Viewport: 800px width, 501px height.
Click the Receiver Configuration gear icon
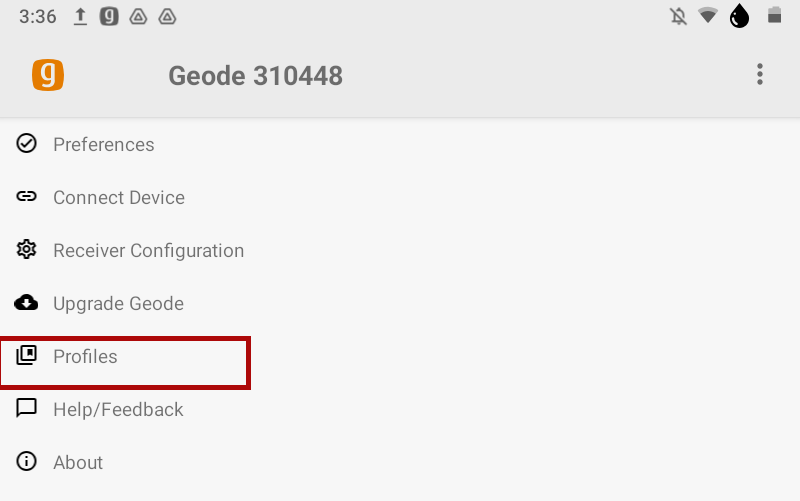(x=27, y=250)
